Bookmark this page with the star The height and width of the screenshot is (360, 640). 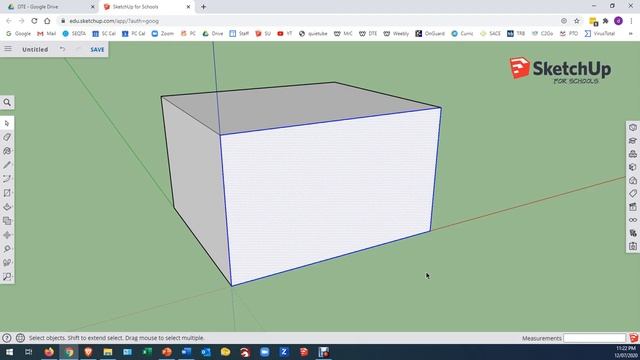tap(577, 21)
